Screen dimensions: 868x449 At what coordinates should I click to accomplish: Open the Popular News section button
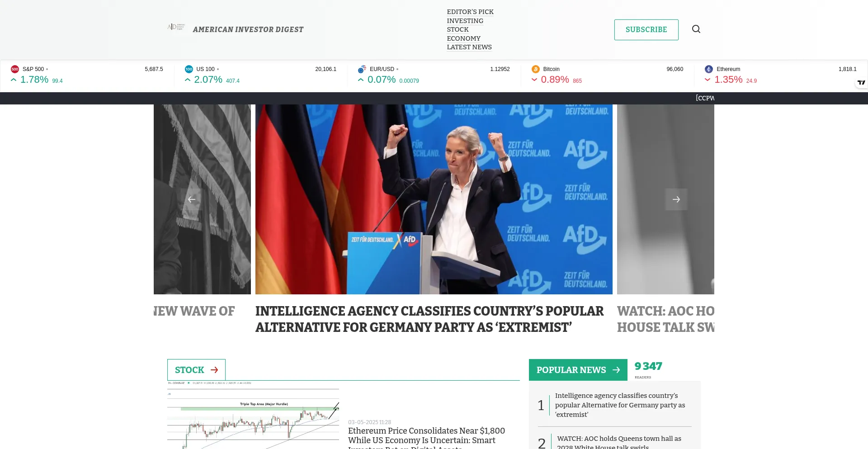click(x=578, y=370)
